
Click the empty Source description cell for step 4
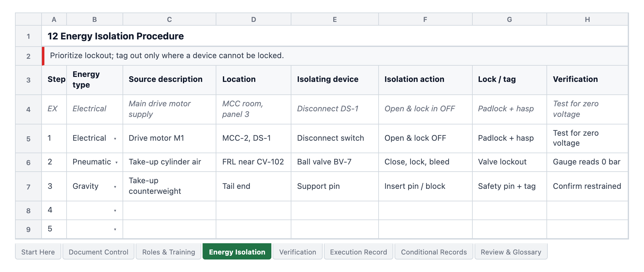click(169, 210)
